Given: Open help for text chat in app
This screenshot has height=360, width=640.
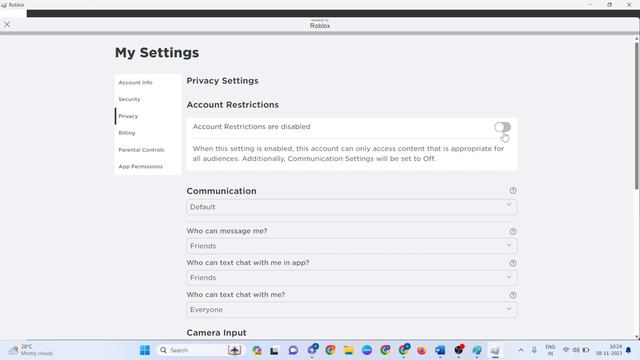Looking at the screenshot, I should tap(513, 263).
